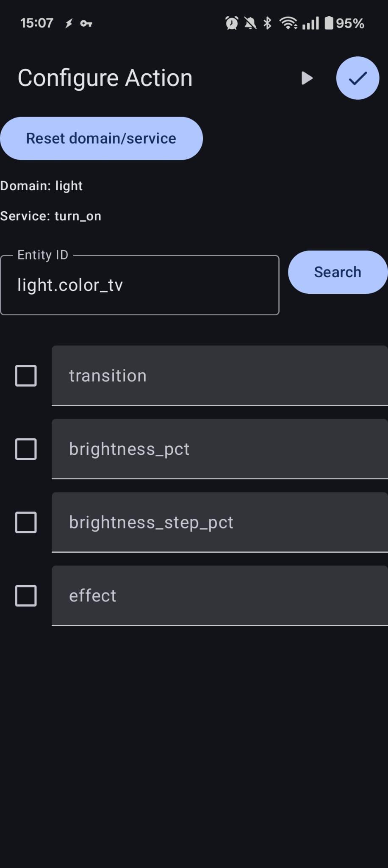Tap the brightness_step_pct value field
The image size is (388, 868).
(x=219, y=523)
